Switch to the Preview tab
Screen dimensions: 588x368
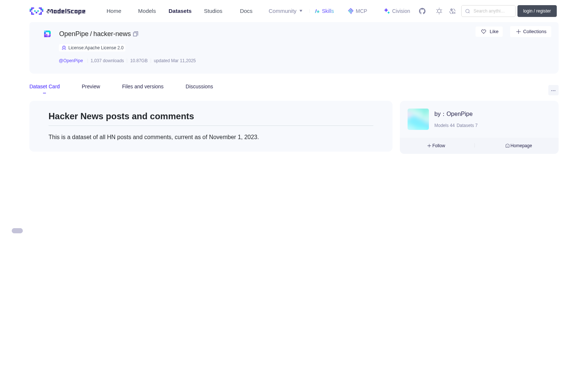point(91,86)
